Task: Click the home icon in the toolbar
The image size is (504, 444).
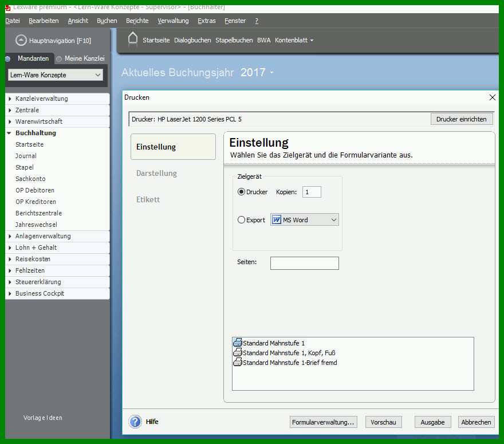Action: (x=133, y=39)
